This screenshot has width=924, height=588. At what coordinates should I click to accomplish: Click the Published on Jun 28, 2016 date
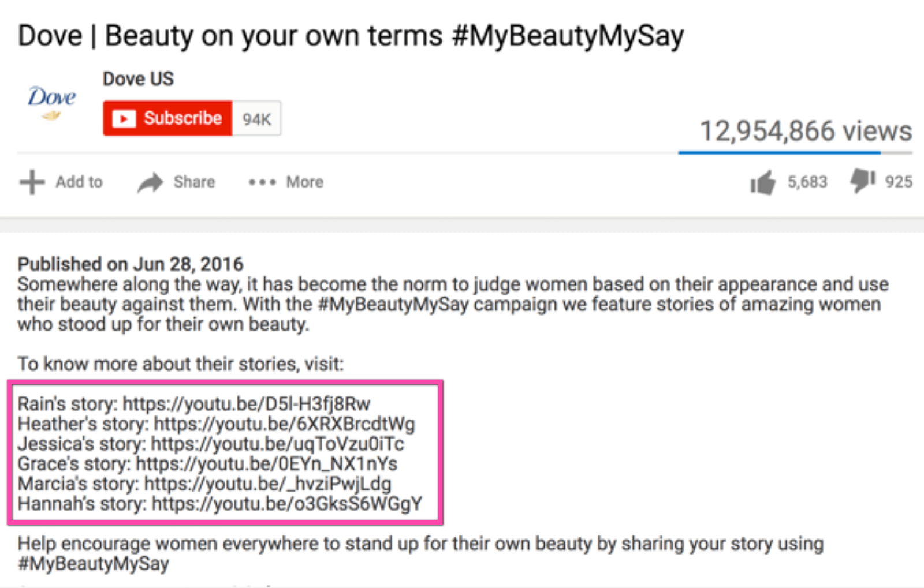coord(131,264)
